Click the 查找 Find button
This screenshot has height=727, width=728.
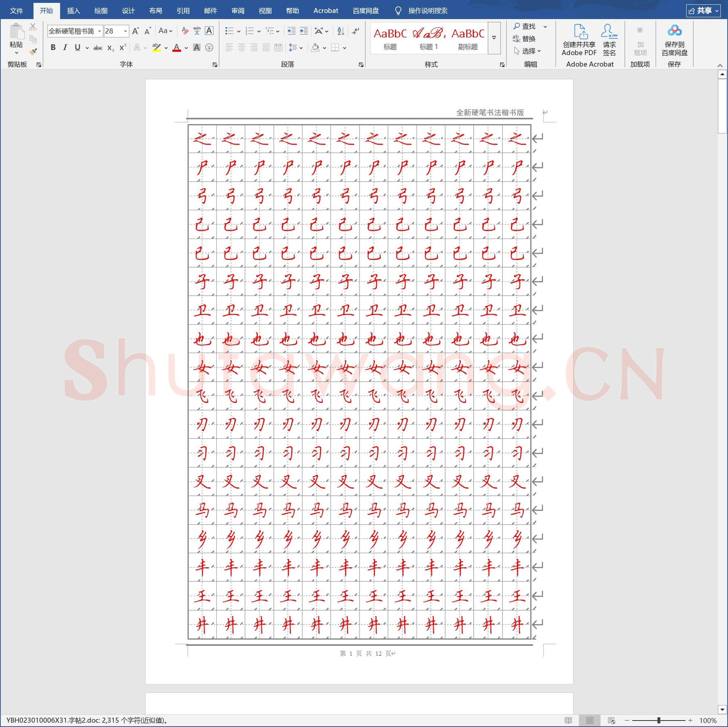click(524, 26)
